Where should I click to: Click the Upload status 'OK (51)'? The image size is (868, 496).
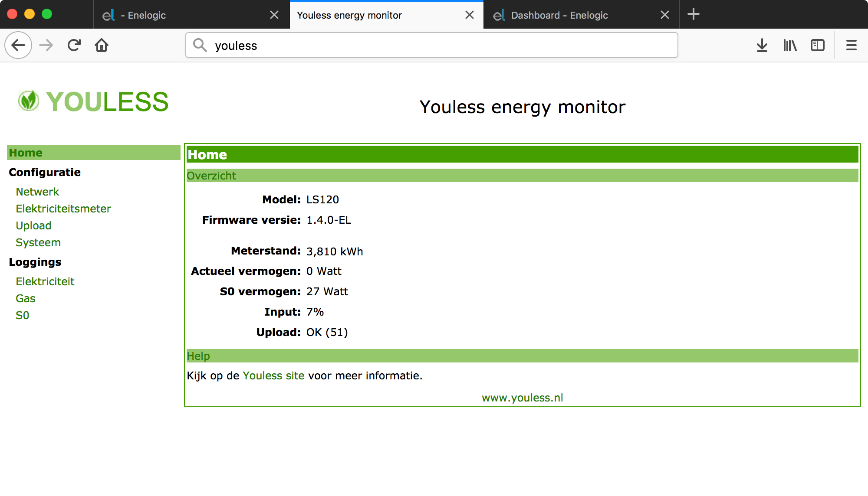(327, 332)
